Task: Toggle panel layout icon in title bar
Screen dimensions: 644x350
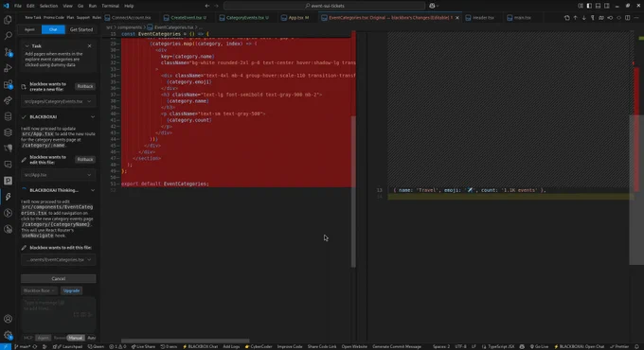Action: point(598,6)
